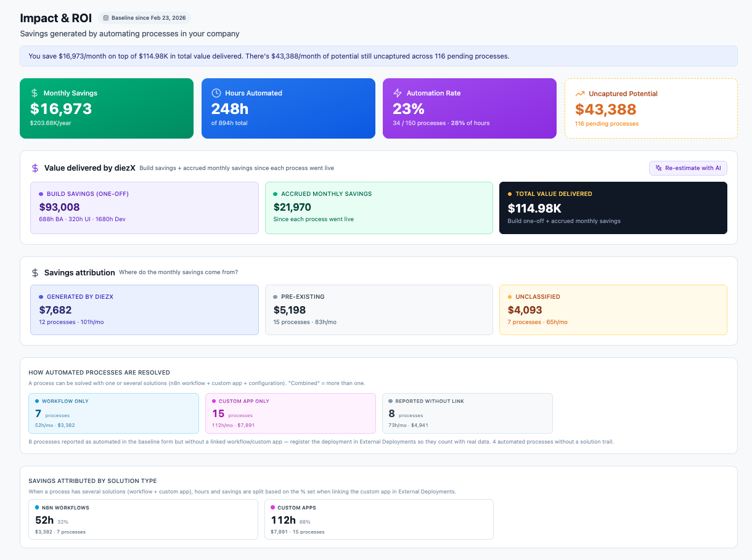
Task: Select the Generated by diezX attribution card
Action: pos(144,310)
